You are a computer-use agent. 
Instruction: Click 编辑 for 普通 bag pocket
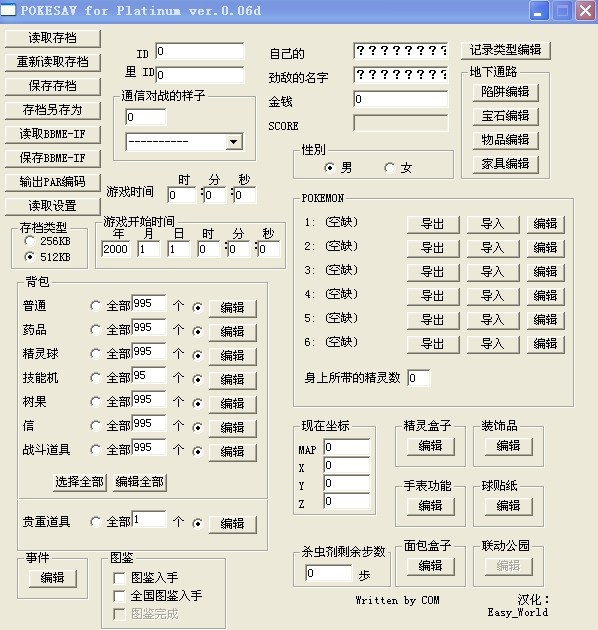coord(233,308)
